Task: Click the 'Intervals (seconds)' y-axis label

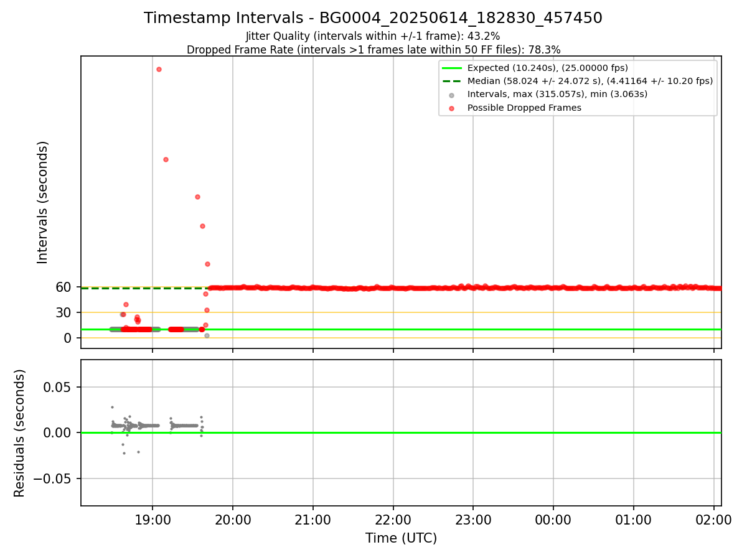Action: click(43, 202)
